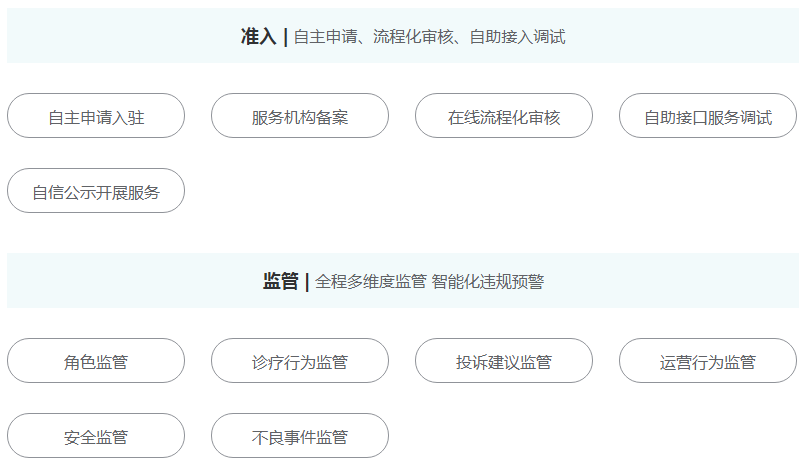Choose the 自助接口服务调试 button
This screenshot has height=466, width=804.
[708, 115]
